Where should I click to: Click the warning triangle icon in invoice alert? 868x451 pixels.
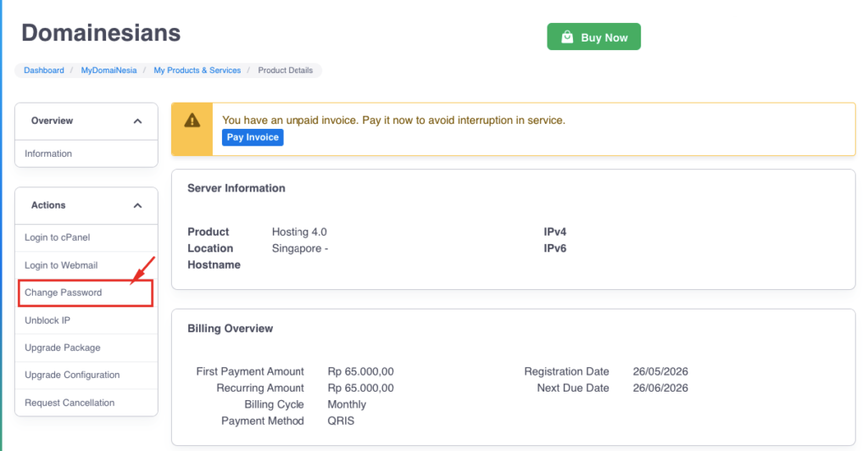192,120
